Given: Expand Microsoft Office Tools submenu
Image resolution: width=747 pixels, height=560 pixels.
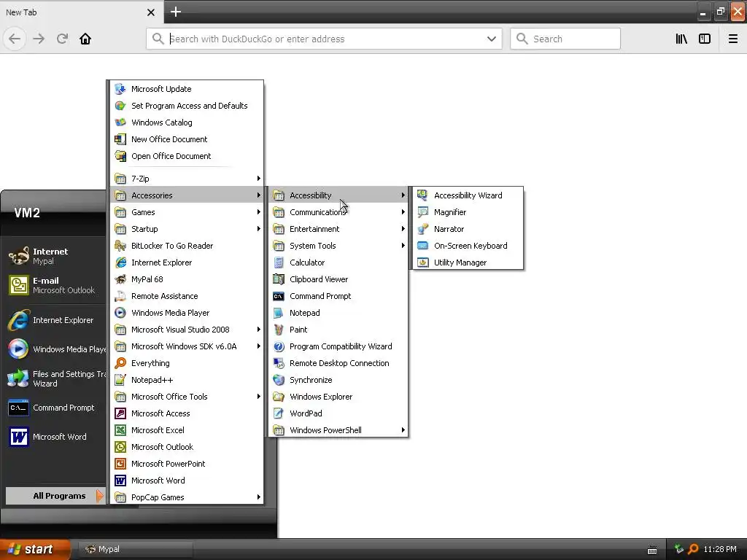Looking at the screenshot, I should 187,397.
